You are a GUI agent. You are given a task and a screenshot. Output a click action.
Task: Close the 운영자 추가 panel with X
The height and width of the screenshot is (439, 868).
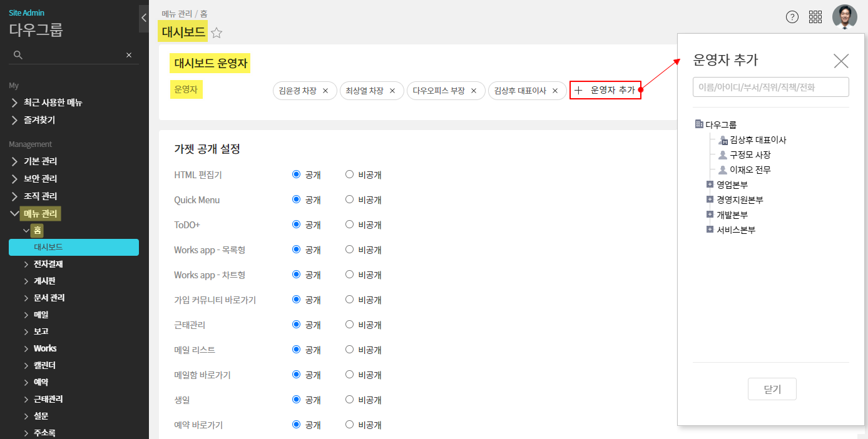pos(840,61)
